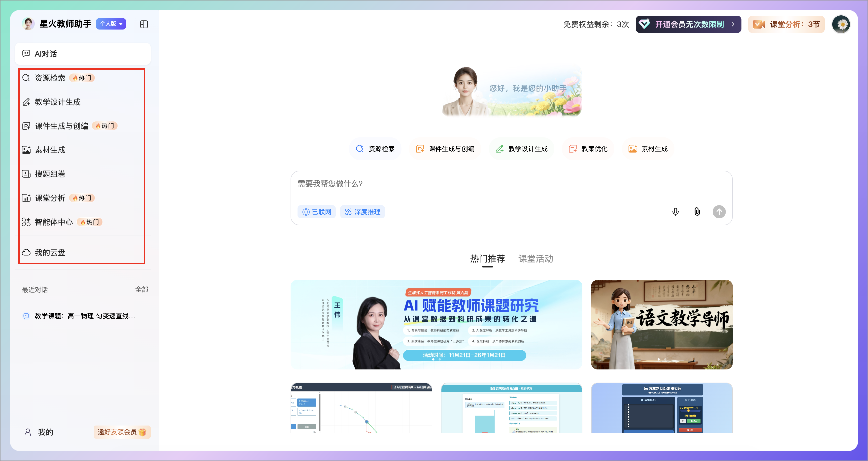This screenshot has width=868, height=461.
Task: Expand the 个人版 version dropdown
Action: coord(111,24)
